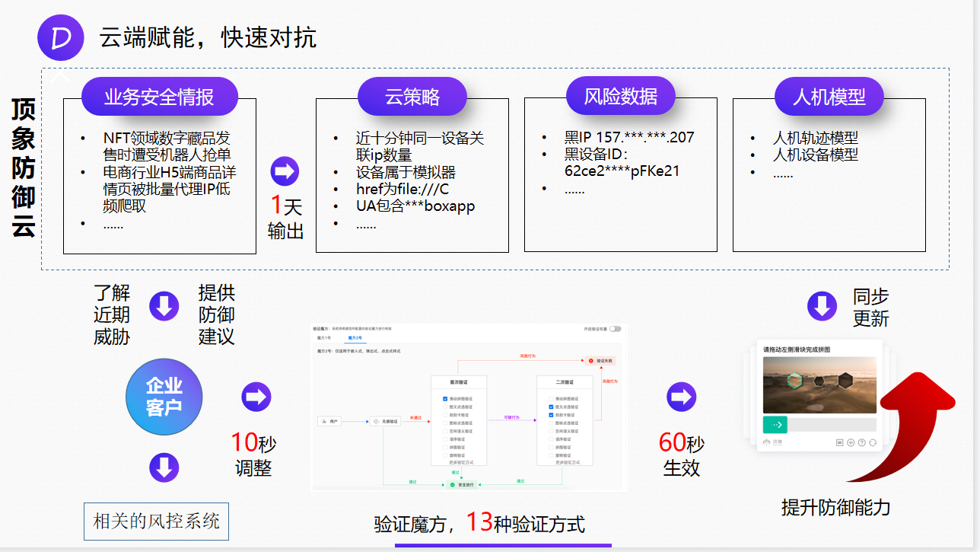Click the down-arrow icon beside 同步更新

pyautogui.click(x=822, y=306)
